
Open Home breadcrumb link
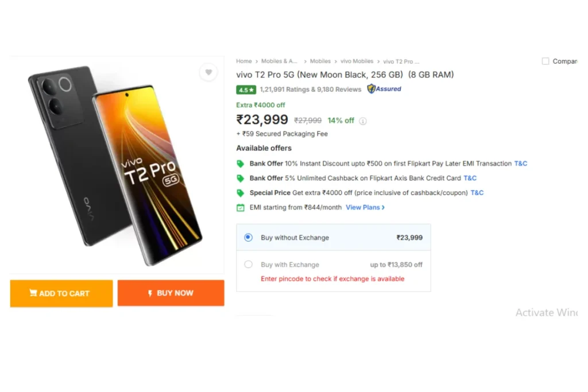[x=243, y=61]
